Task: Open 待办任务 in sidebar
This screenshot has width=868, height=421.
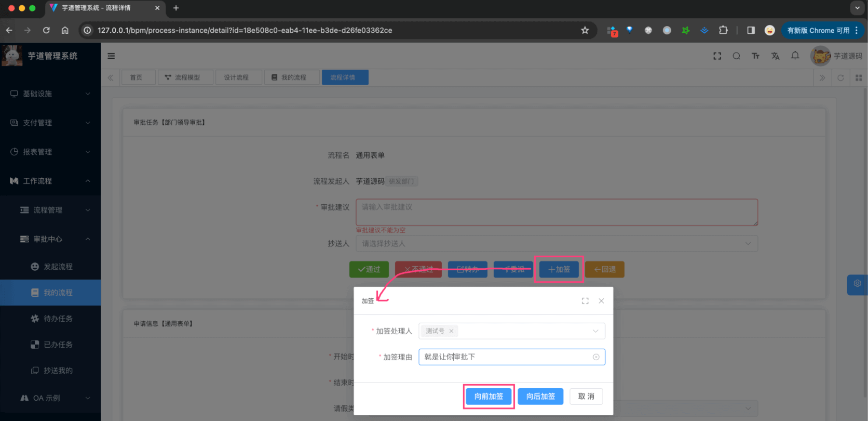Action: tap(58, 319)
